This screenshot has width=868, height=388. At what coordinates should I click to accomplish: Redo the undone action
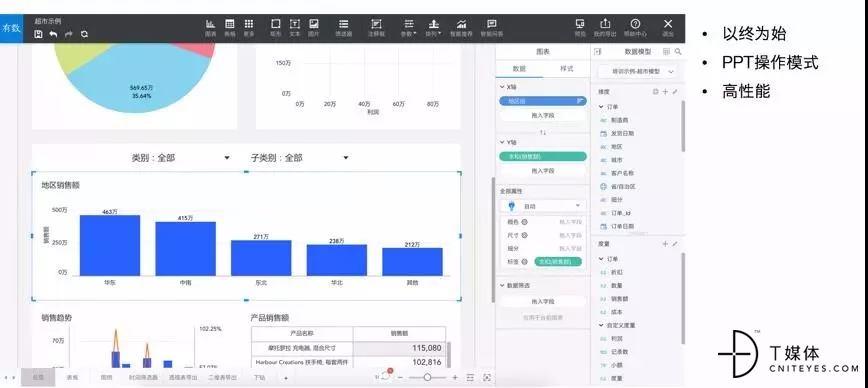(69, 34)
